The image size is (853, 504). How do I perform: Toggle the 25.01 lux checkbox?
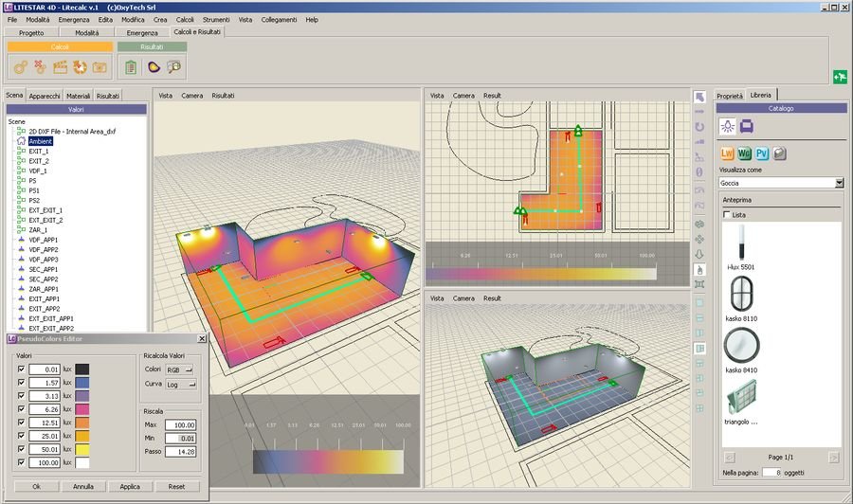[21, 436]
